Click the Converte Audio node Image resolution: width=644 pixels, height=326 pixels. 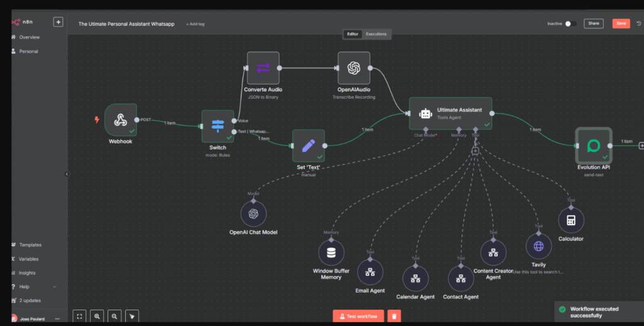pos(263,68)
